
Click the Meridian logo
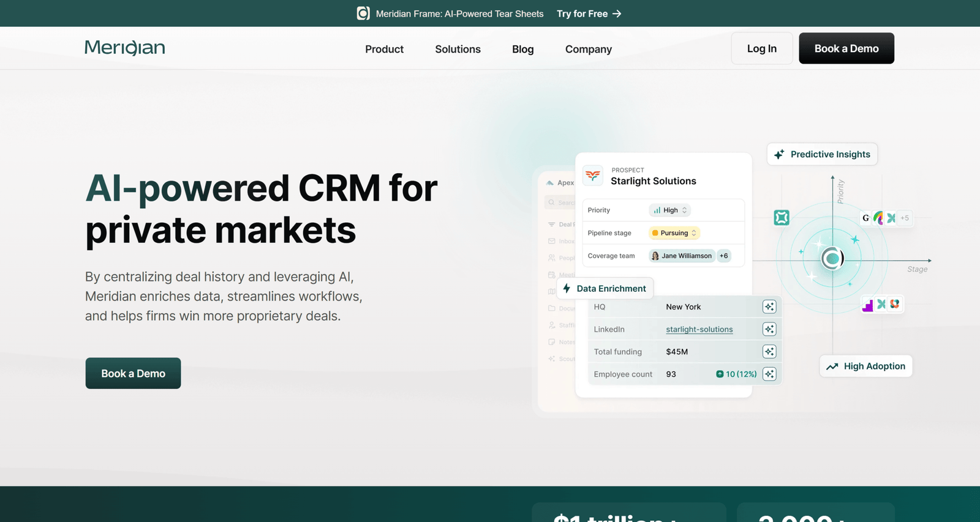coord(125,48)
